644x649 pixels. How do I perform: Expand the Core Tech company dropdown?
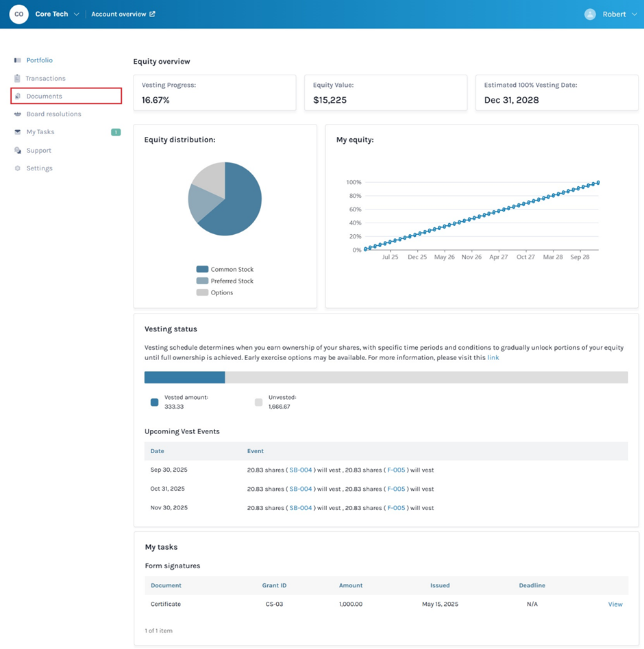pos(77,14)
